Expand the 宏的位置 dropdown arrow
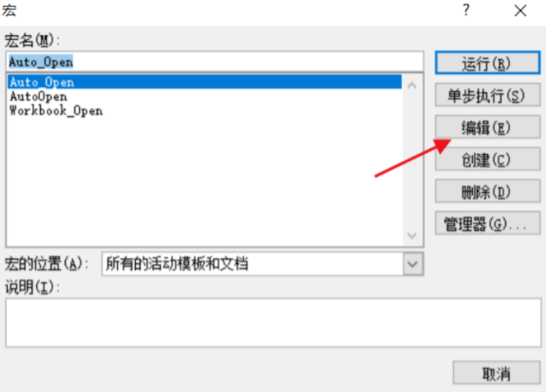The image size is (546, 392). (413, 264)
